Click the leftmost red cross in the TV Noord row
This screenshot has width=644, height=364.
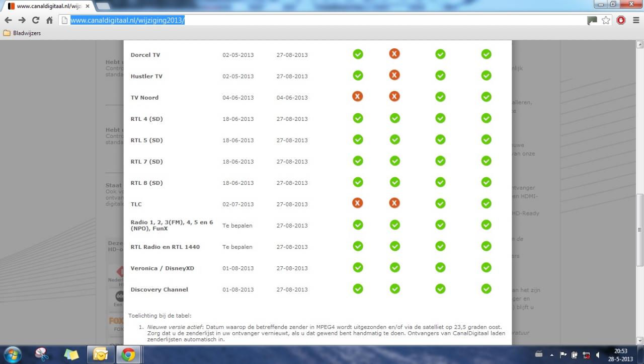[358, 96]
